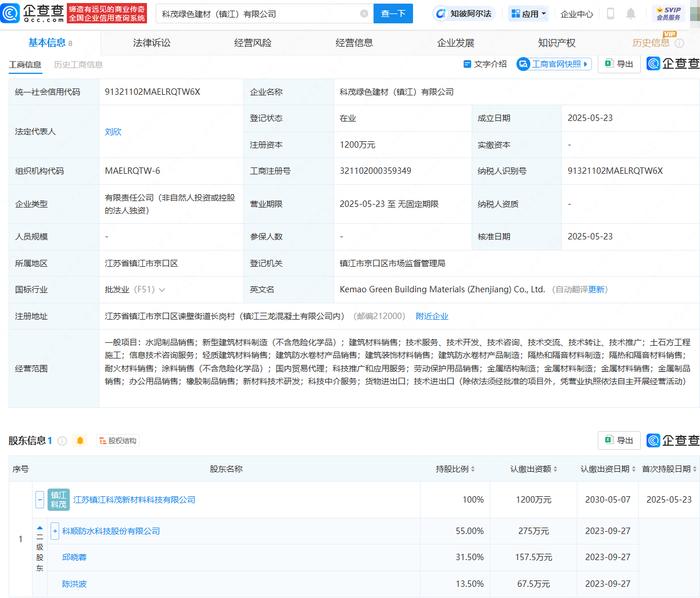
Task: Click the 157.5万元 contribution amount
Action: (533, 557)
